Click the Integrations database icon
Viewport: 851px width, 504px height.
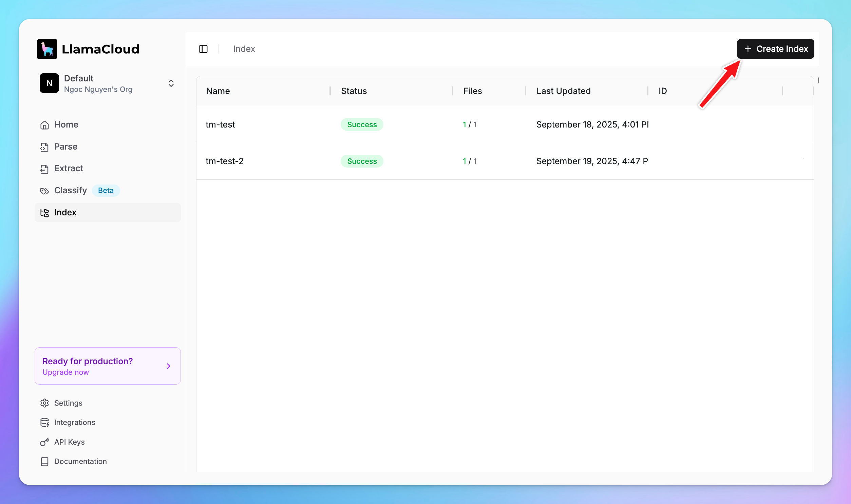[x=44, y=423]
